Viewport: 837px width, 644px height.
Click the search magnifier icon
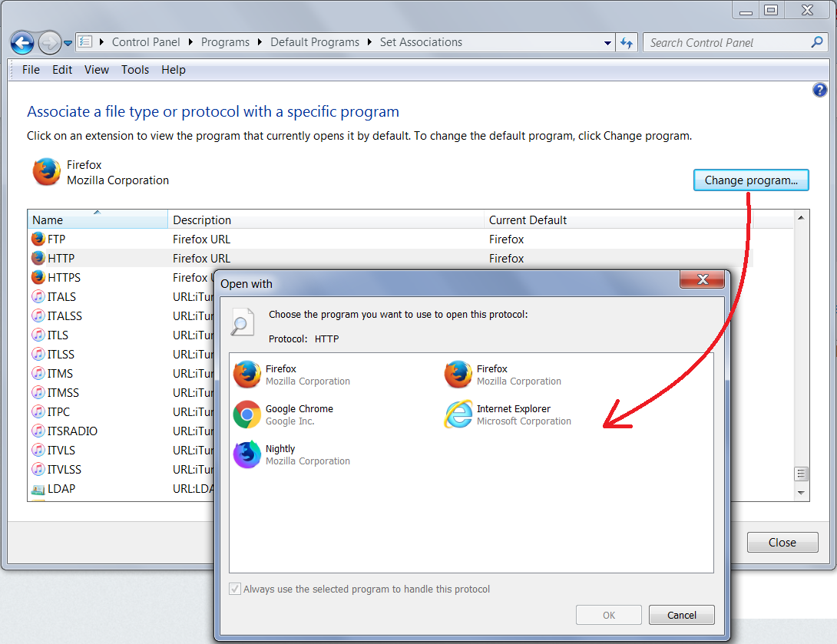pos(817,42)
